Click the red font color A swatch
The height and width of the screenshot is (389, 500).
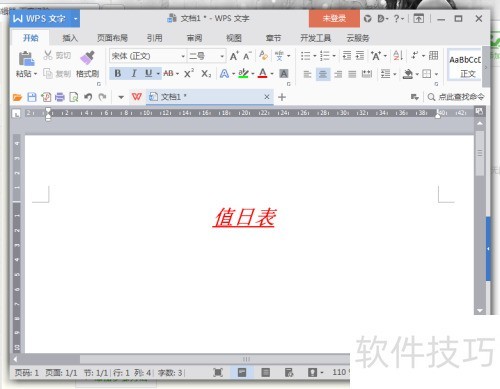click(x=263, y=73)
